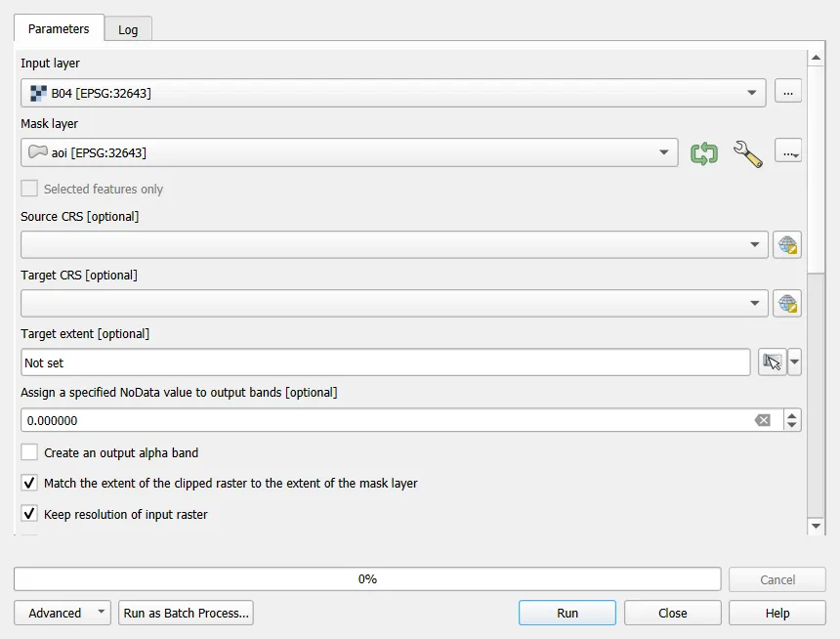Expand the Mask layer dropdown
This screenshot has height=639, width=840.
pyautogui.click(x=664, y=152)
